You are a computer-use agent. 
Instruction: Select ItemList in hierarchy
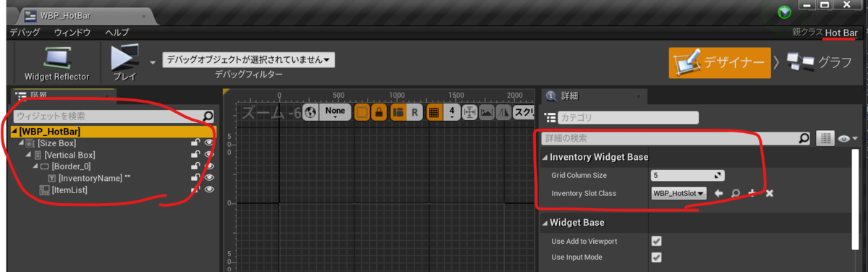pos(70,190)
